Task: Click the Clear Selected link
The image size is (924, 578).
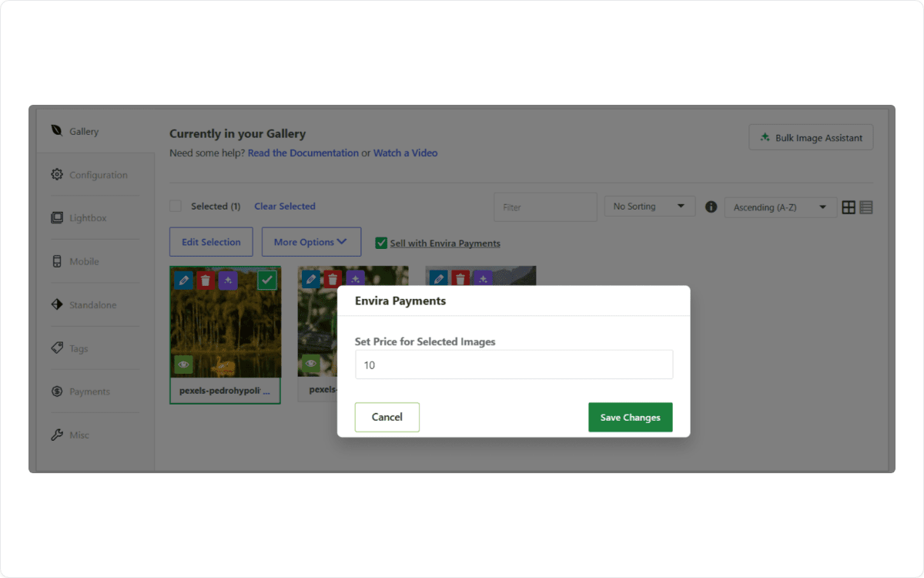Action: (285, 207)
